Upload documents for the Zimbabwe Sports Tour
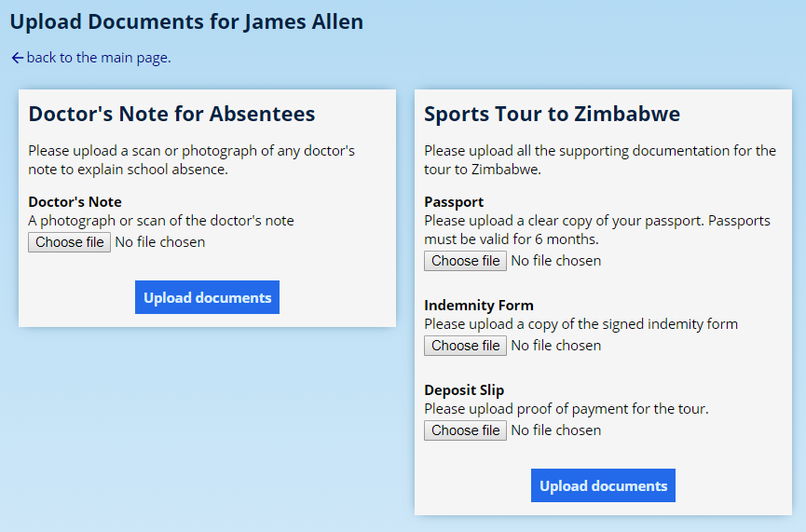Viewport: 806px width, 532px height. (603, 485)
